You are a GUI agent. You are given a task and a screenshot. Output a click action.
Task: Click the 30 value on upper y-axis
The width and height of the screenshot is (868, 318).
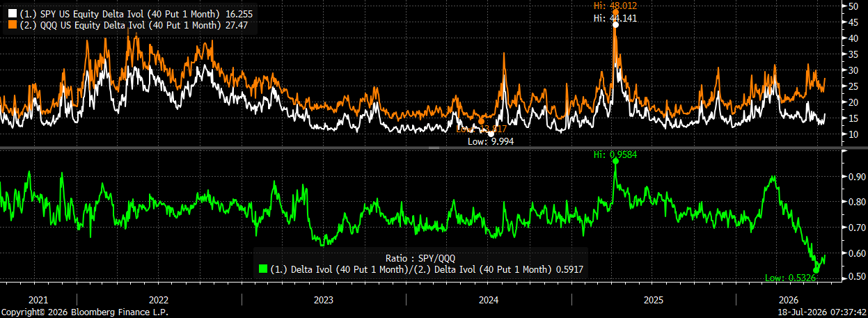(853, 70)
